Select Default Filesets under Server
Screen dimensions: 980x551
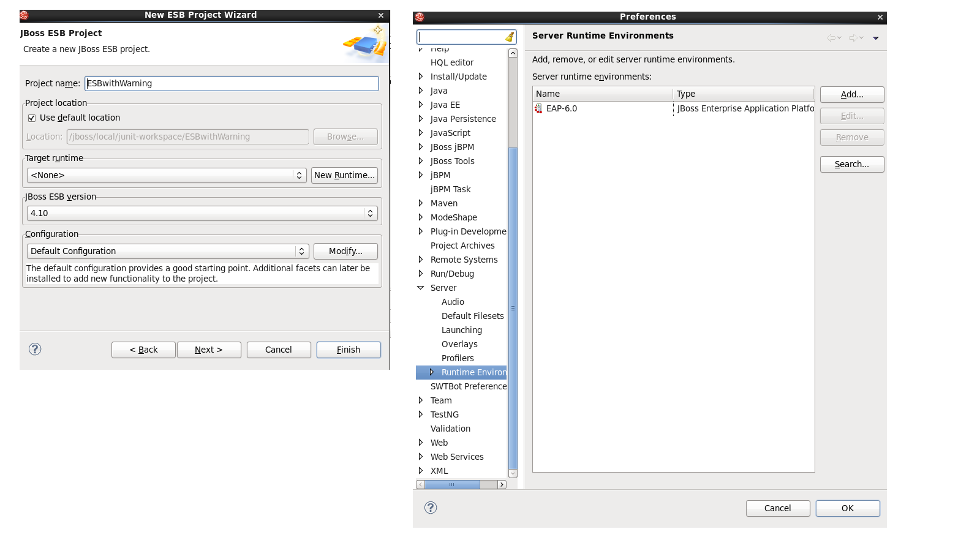(x=473, y=316)
